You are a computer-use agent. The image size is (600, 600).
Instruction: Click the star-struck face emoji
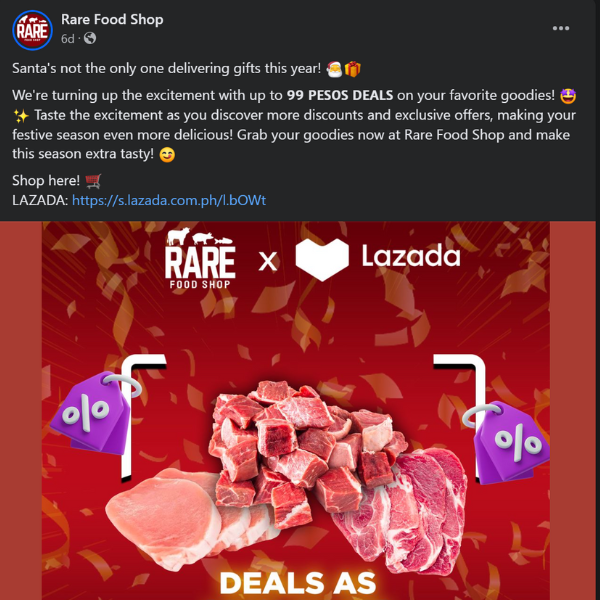pyautogui.click(x=568, y=96)
